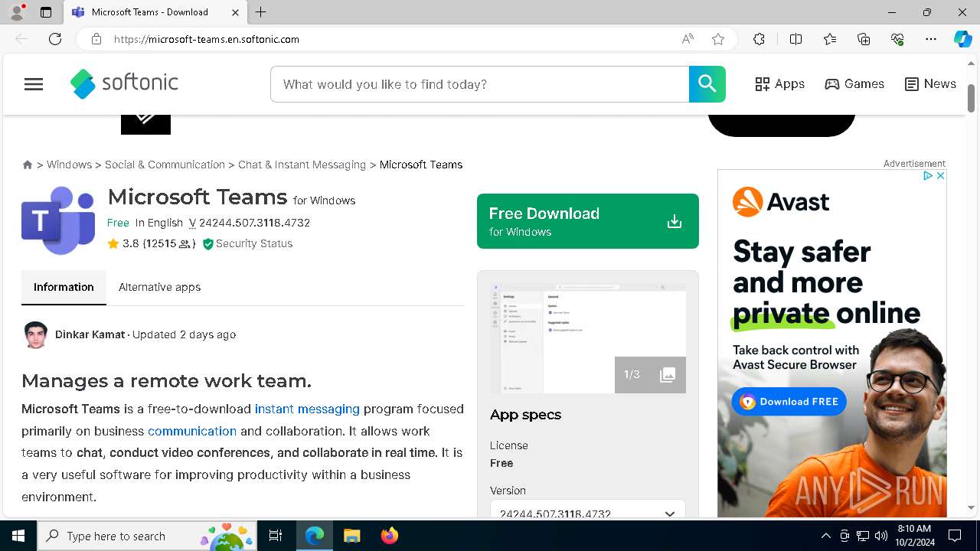
Task: Open the Softonic hamburger menu
Action: coord(34,84)
